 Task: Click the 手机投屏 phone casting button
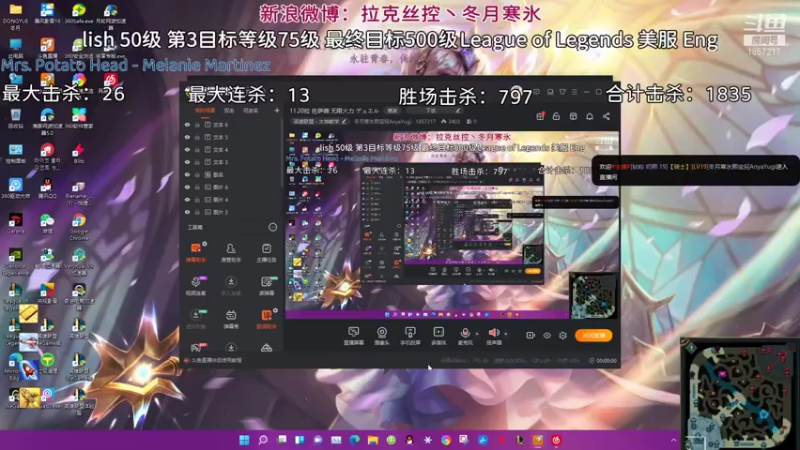(x=410, y=336)
